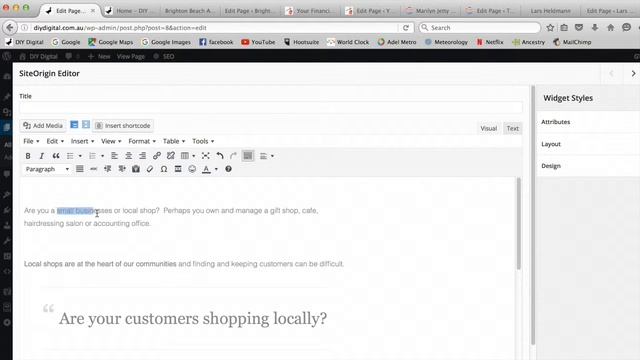
Task: Click the Insert shortcode button
Action: (123, 126)
